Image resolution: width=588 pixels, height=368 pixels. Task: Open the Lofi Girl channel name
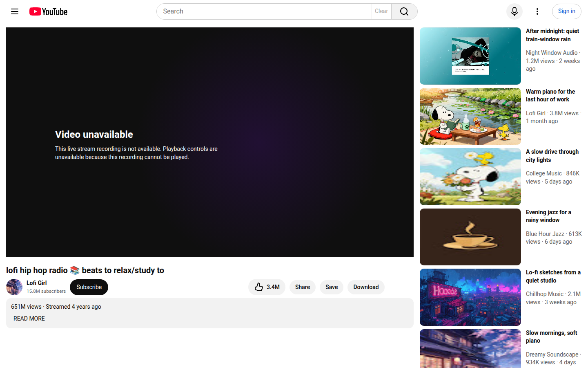tap(37, 283)
